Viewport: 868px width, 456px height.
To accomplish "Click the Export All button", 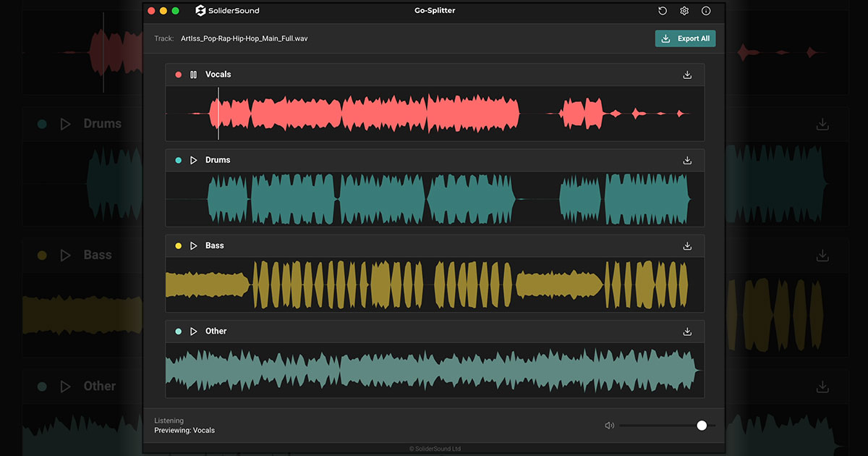I will coord(685,38).
